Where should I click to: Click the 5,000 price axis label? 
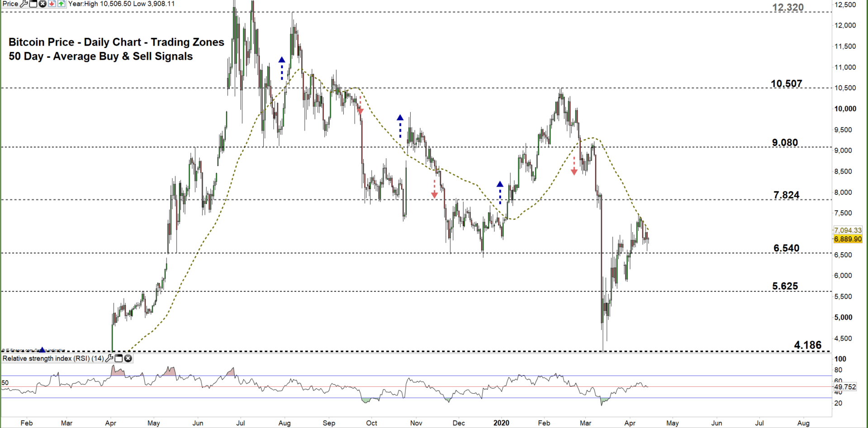coord(844,317)
